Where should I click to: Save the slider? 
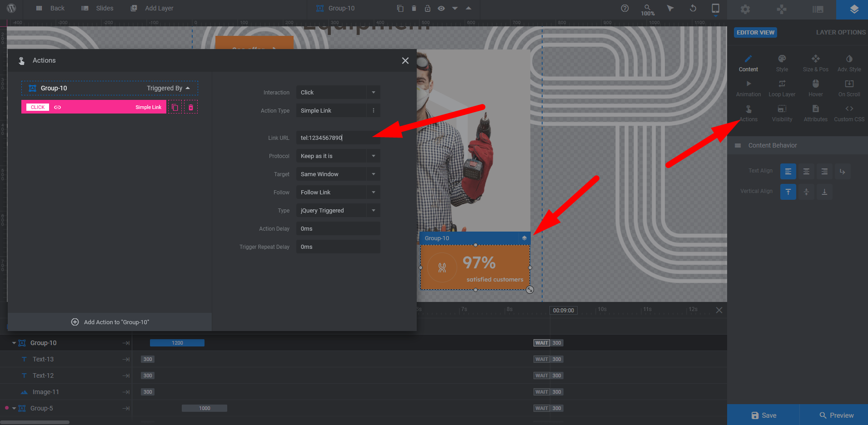click(x=763, y=415)
